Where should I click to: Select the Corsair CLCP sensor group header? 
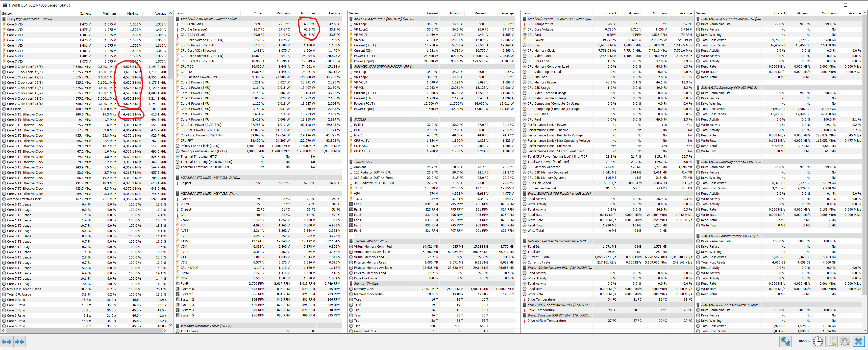[x=364, y=162]
